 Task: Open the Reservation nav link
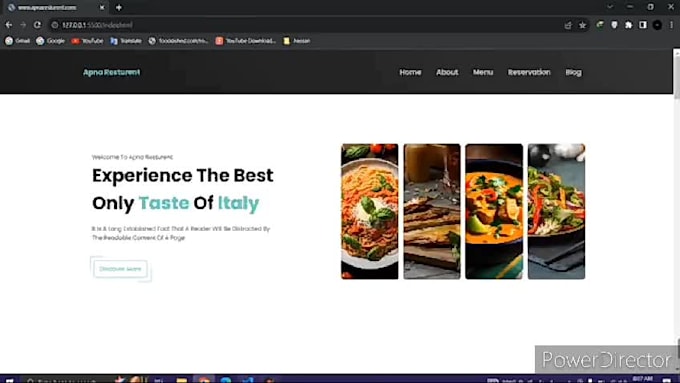coord(529,72)
